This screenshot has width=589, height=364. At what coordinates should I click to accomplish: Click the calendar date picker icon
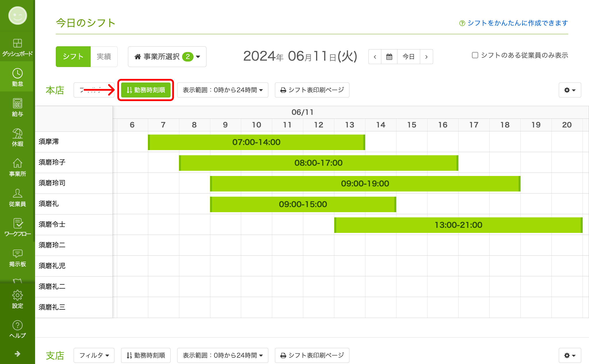pyautogui.click(x=389, y=57)
